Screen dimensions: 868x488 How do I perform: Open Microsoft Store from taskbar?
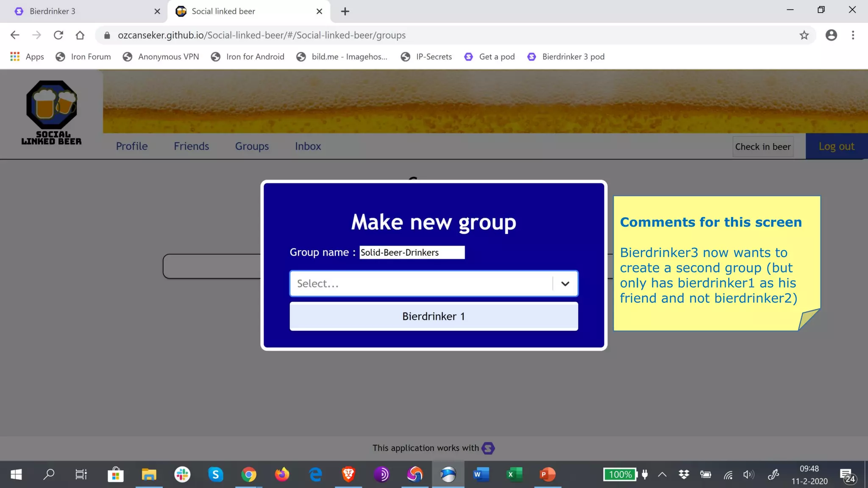click(115, 474)
